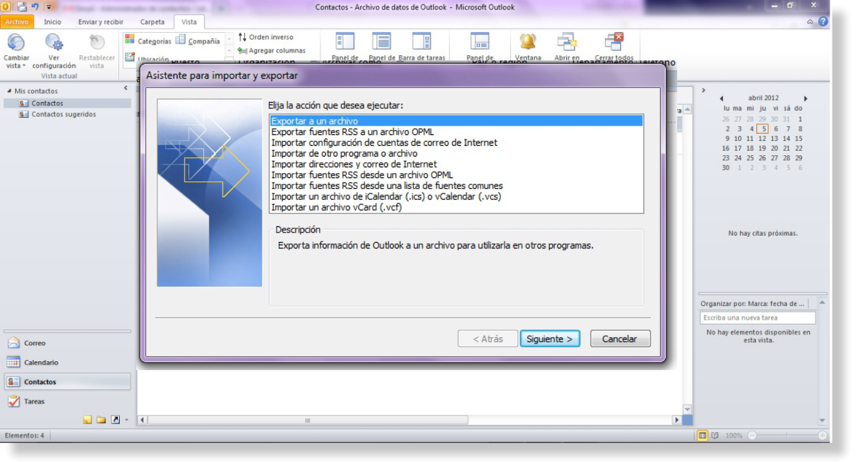868x462 pixels.
Task: Click the zoom slider in status bar
Action: (787, 436)
